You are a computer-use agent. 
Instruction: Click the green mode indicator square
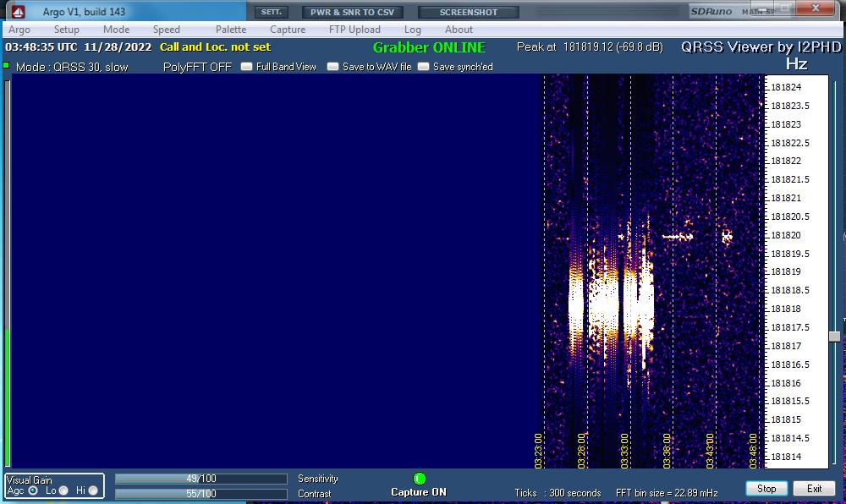(x=7, y=65)
